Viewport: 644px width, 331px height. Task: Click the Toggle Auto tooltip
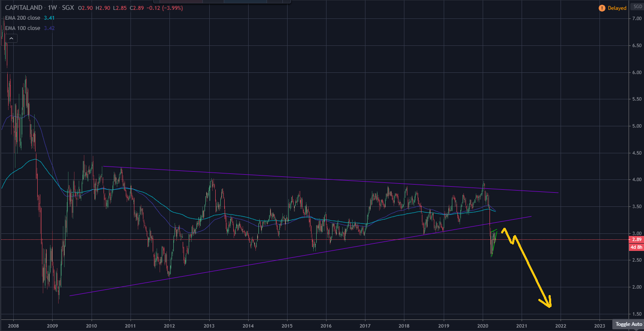click(628, 324)
